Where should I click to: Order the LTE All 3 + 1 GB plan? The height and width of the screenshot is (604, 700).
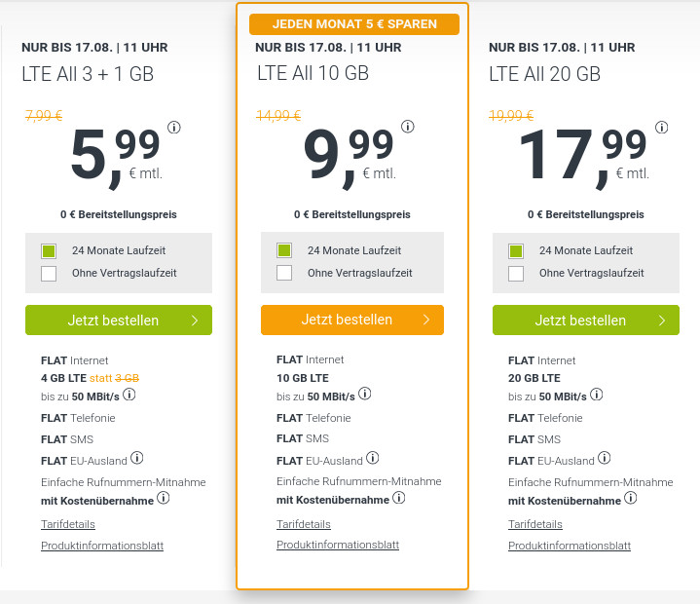coord(119,320)
